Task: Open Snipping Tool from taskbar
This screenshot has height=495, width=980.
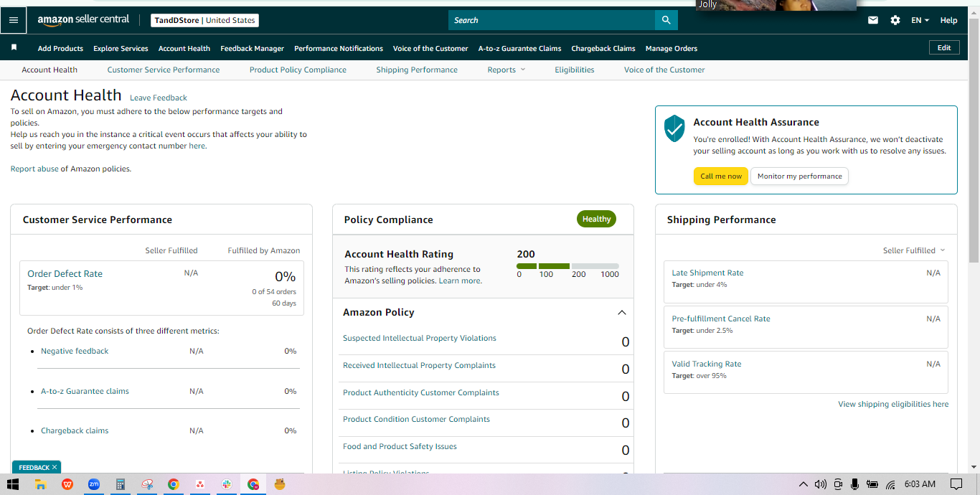Action: coord(147,484)
